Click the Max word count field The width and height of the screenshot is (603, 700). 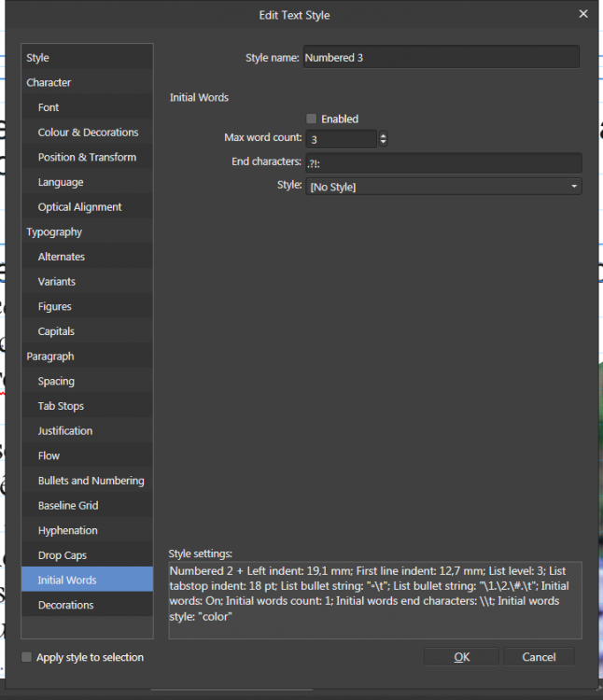point(341,139)
